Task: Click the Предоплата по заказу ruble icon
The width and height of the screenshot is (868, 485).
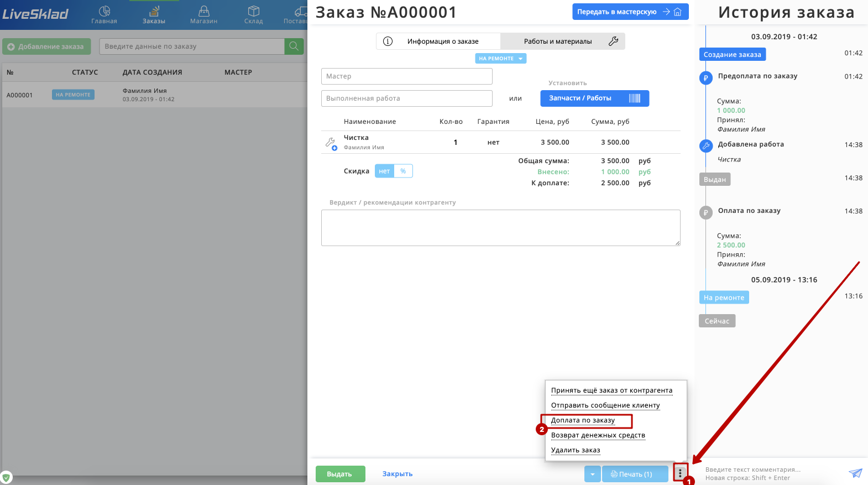Action: pos(705,78)
